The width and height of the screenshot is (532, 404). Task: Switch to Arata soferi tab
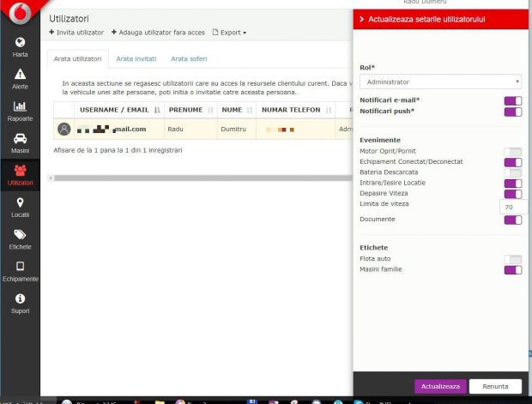[189, 59]
